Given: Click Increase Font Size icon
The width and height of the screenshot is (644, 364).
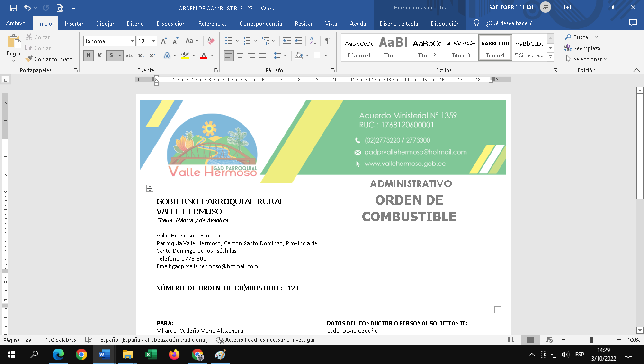Looking at the screenshot, I should (x=164, y=41).
